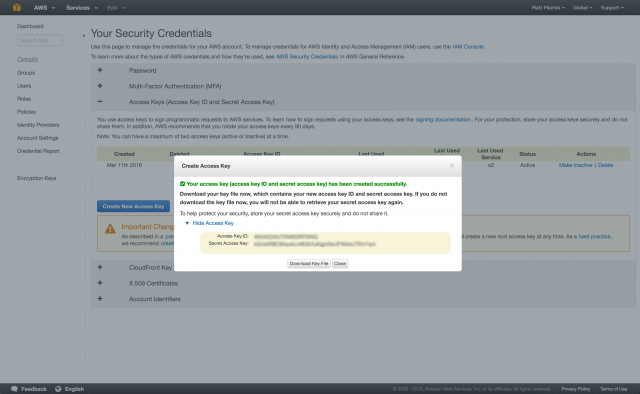
Task: Click the Download Key File button
Action: [309, 263]
